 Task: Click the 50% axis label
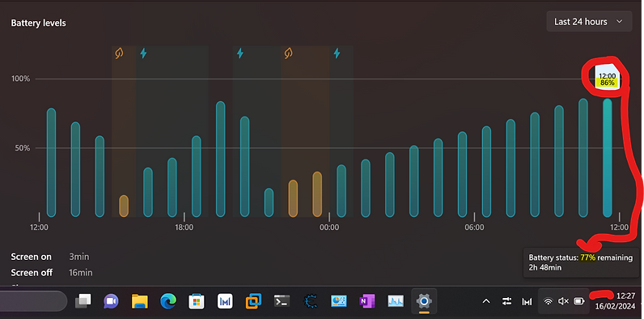coord(23,148)
